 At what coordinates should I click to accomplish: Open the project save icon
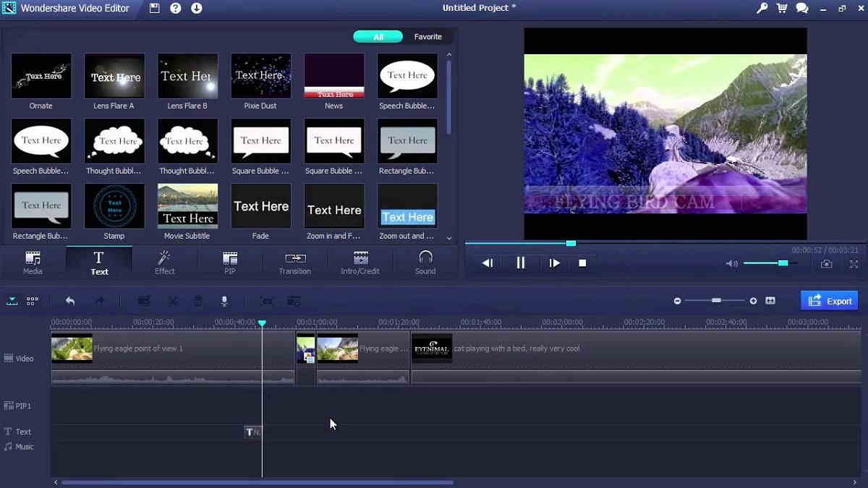tap(154, 8)
